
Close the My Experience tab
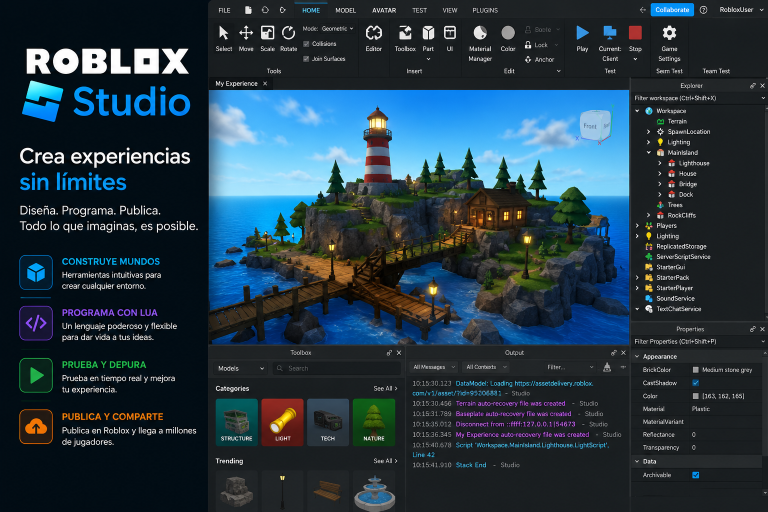265,84
